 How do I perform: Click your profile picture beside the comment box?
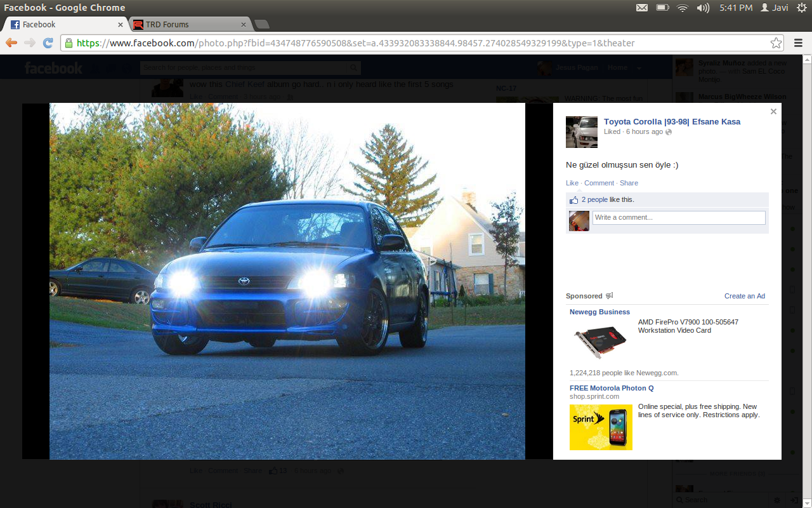tap(579, 221)
